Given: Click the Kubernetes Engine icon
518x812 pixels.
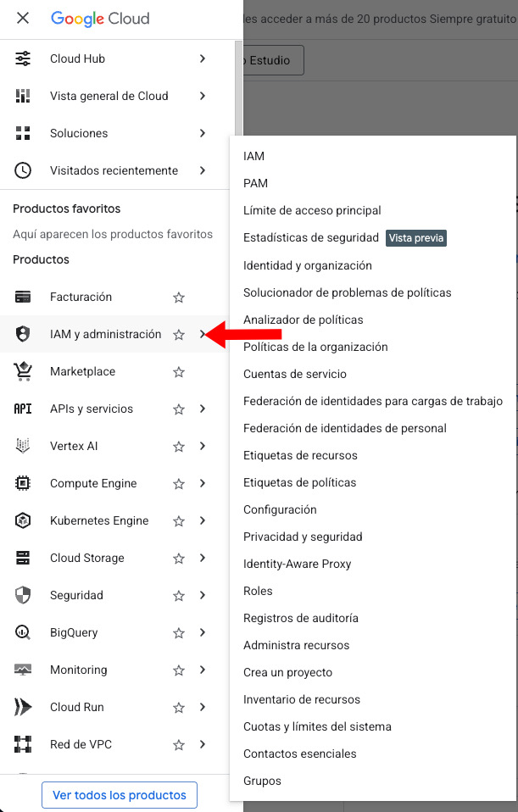Looking at the screenshot, I should (x=23, y=520).
